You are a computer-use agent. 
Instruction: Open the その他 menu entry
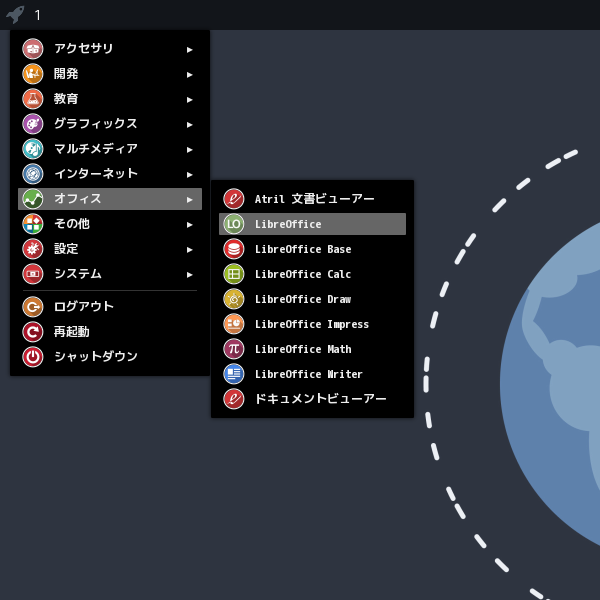click(110, 224)
